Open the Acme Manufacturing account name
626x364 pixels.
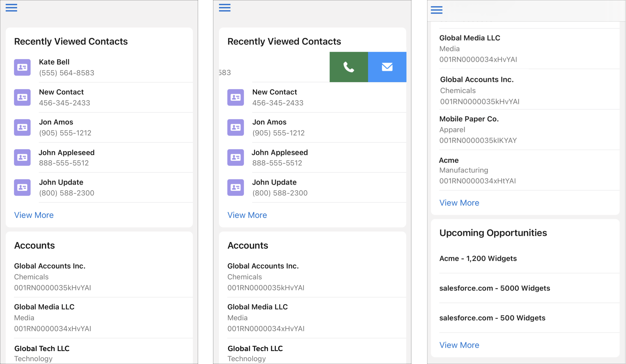449,160
